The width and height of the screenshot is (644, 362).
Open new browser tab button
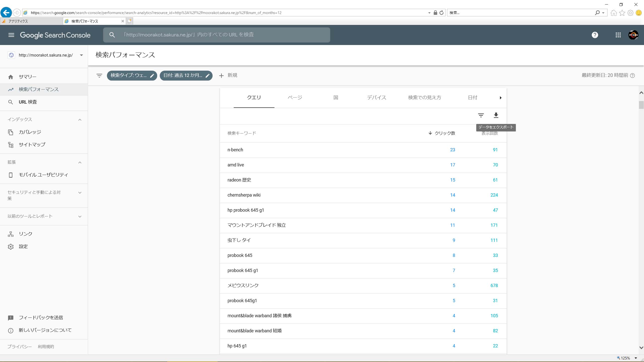click(x=129, y=21)
